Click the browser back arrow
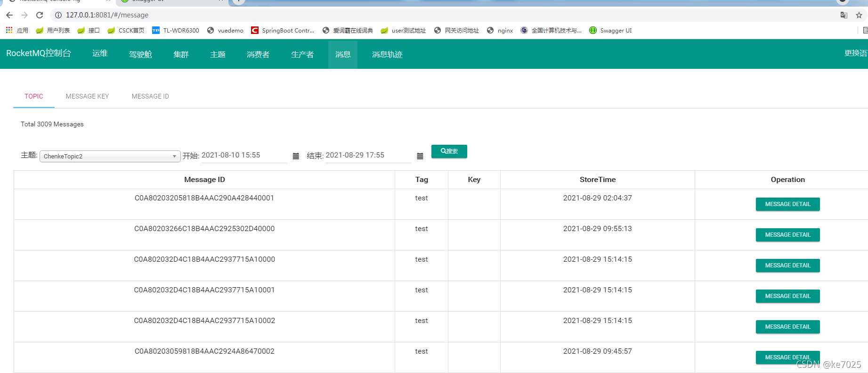Viewport: 868px width, 373px height. pos(9,15)
